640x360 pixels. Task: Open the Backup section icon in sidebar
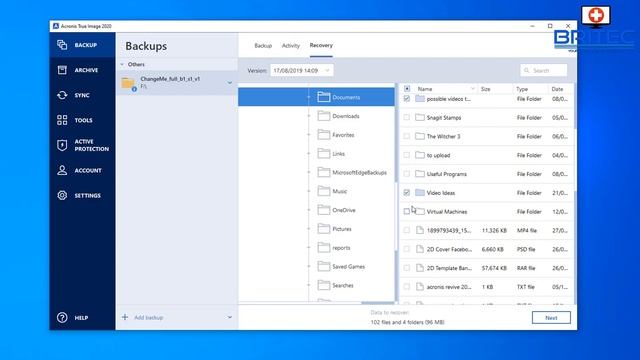click(x=62, y=45)
